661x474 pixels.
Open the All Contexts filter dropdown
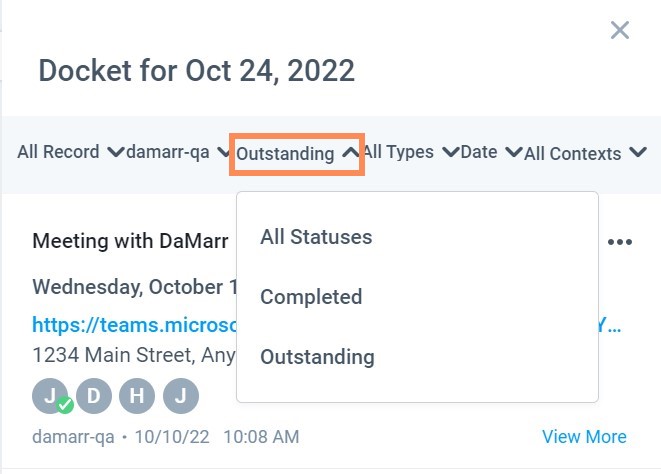(586, 154)
